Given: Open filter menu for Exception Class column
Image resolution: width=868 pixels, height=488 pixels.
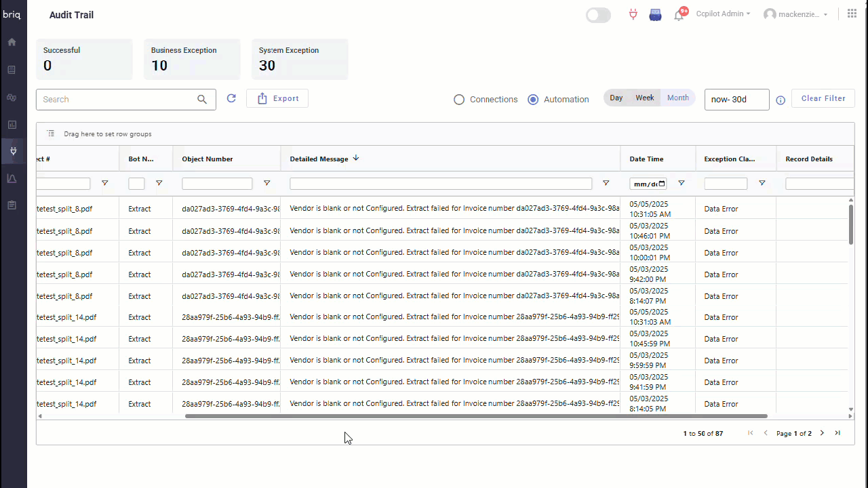Looking at the screenshot, I should click(762, 184).
